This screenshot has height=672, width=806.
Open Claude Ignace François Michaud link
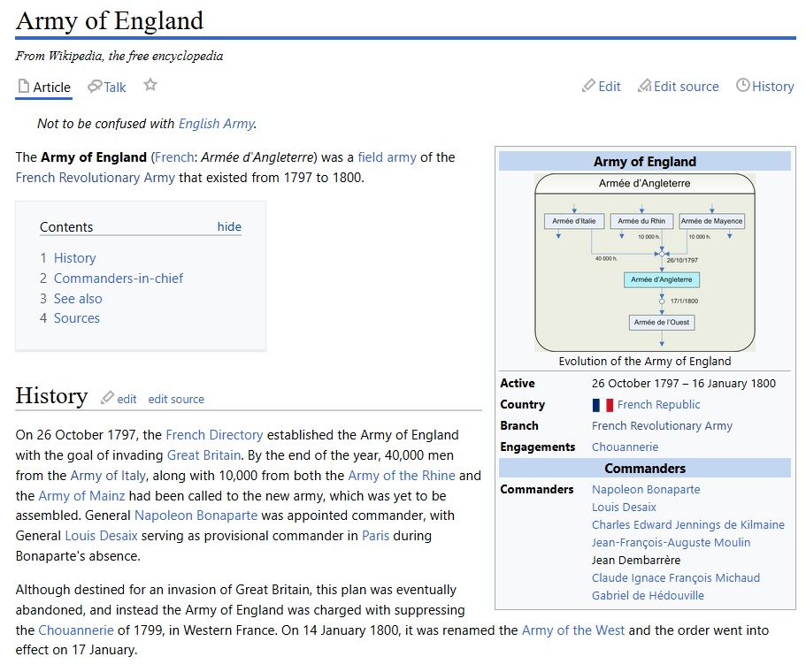click(x=675, y=578)
